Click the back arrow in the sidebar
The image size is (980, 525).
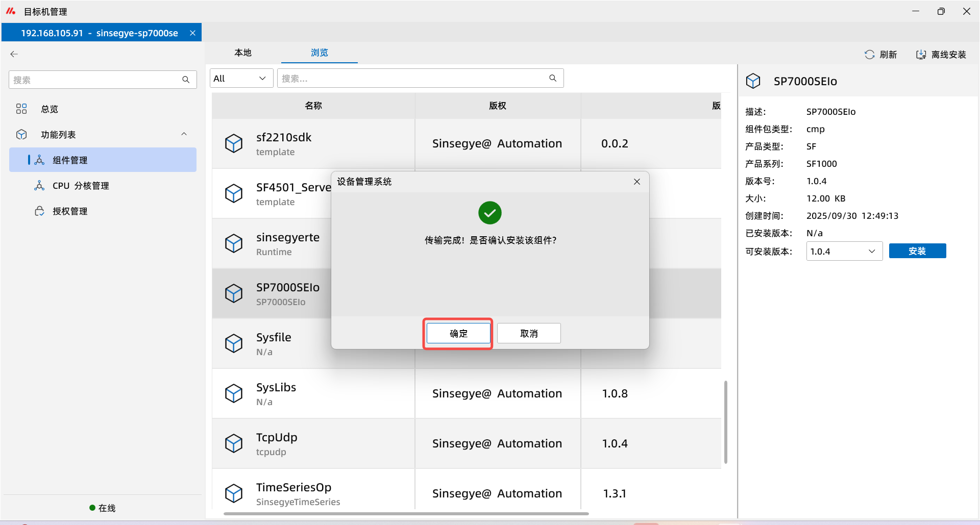(14, 54)
